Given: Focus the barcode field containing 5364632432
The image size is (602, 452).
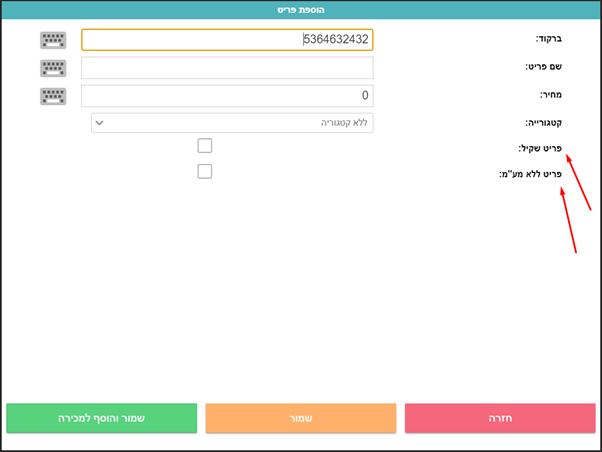Looking at the screenshot, I should pyautogui.click(x=227, y=40).
